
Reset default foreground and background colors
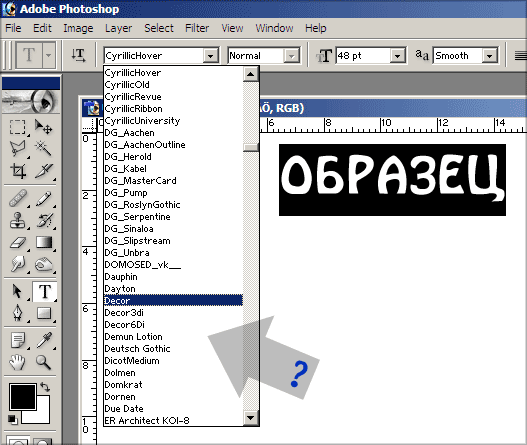point(13,419)
